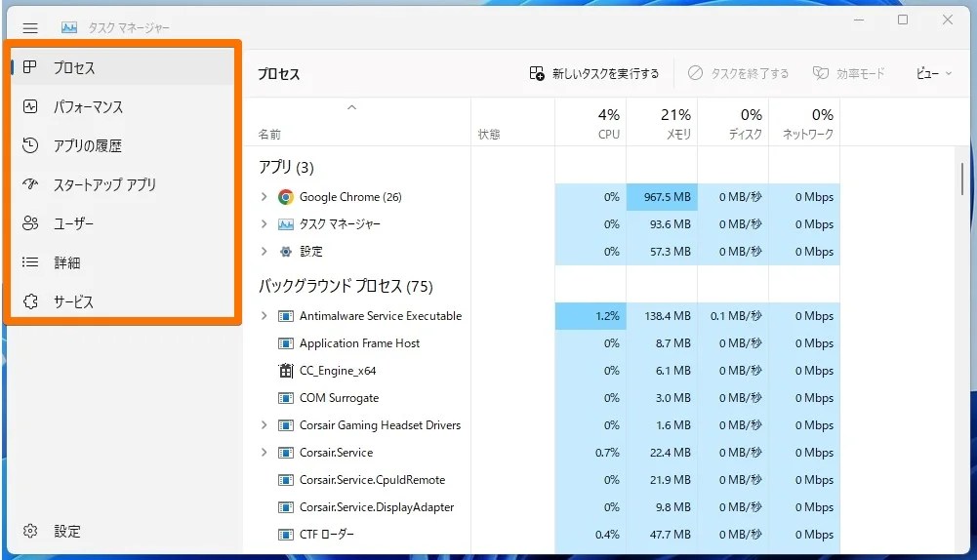This screenshot has width=977, height=560.
Task: Open the ビュー dropdown menu
Action: pos(933,73)
